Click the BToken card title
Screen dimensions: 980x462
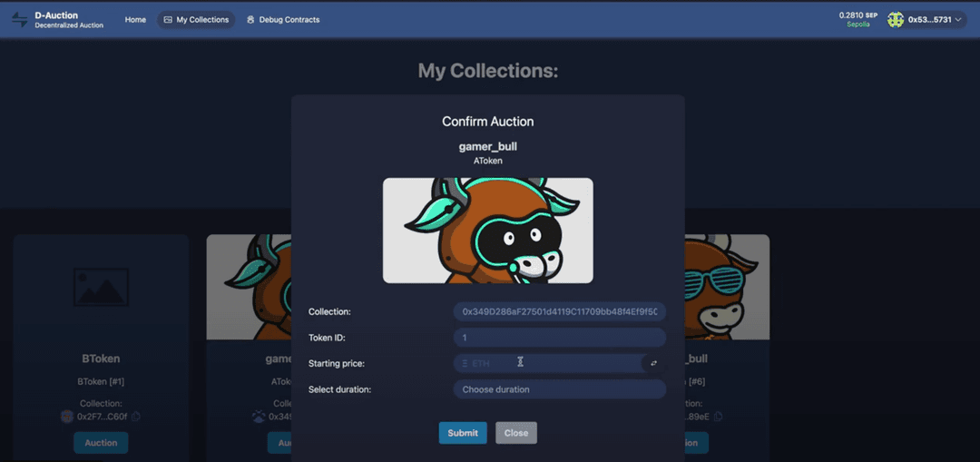tap(101, 359)
